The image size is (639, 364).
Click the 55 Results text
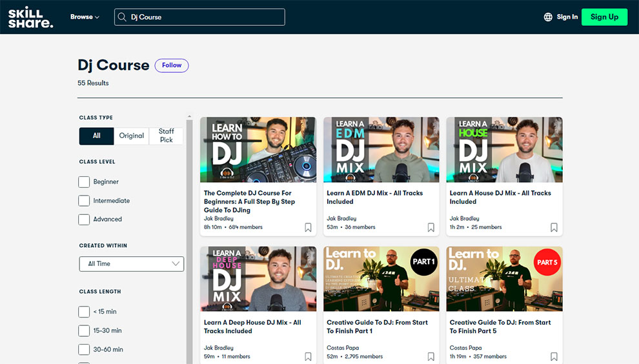[93, 83]
